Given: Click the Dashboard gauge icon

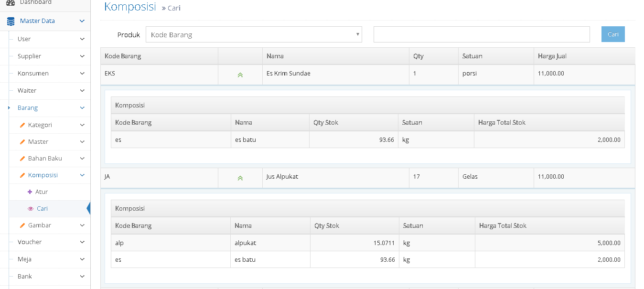Looking at the screenshot, I should pyautogui.click(x=11, y=3).
